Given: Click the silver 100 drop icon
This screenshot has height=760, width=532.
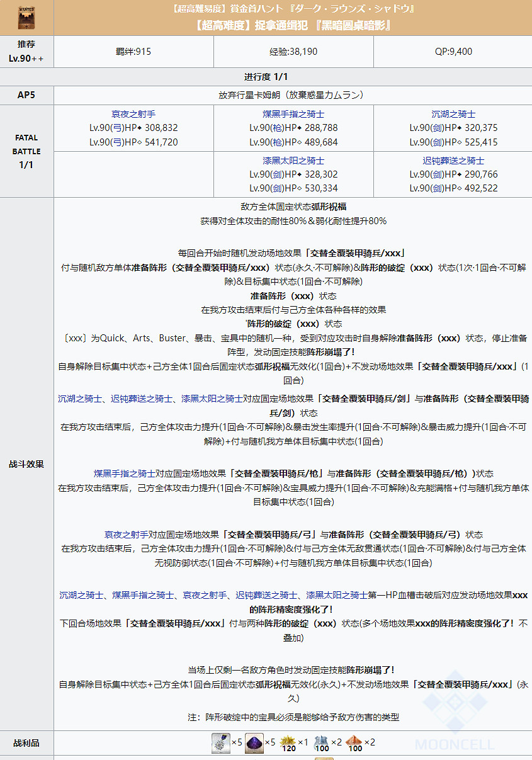Looking at the screenshot, I should pyautogui.click(x=320, y=742).
